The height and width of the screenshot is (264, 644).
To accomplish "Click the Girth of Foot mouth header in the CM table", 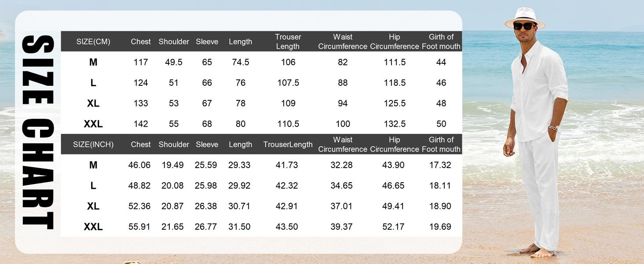I will (441, 42).
